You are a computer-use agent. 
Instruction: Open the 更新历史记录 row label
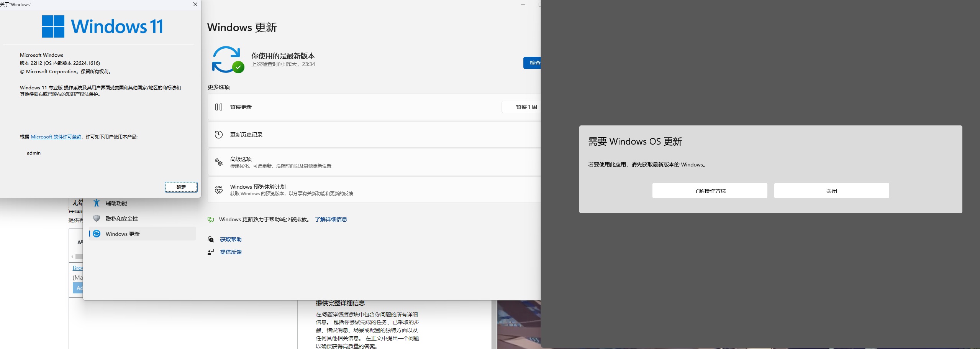tap(246, 135)
